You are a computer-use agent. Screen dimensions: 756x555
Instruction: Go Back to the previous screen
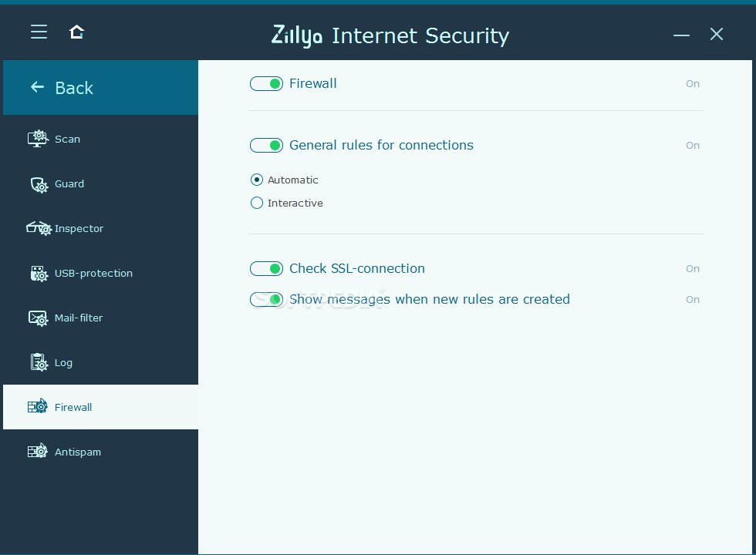pos(100,88)
